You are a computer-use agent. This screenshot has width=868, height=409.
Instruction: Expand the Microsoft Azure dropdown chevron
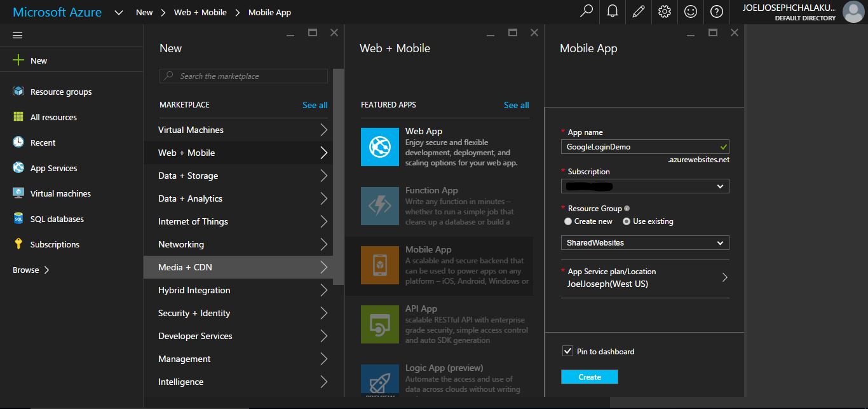point(119,12)
